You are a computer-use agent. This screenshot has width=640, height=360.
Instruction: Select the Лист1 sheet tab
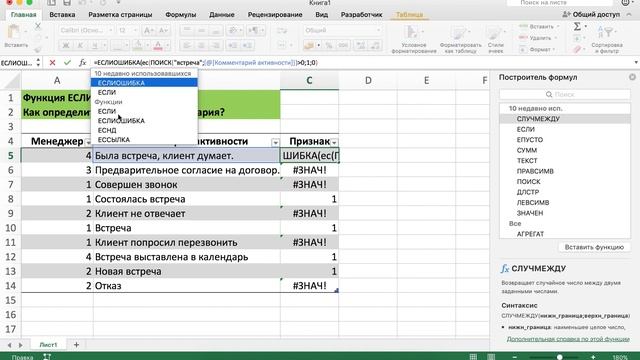click(48, 345)
